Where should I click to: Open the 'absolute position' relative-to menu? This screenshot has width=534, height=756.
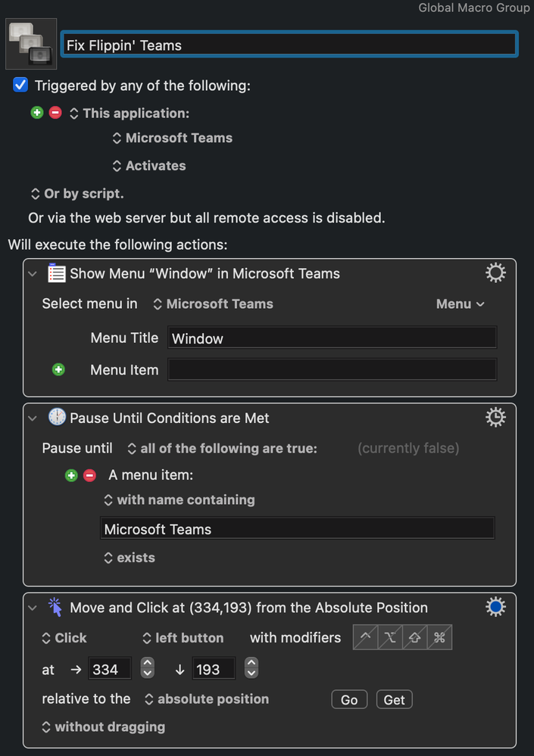pyautogui.click(x=206, y=699)
